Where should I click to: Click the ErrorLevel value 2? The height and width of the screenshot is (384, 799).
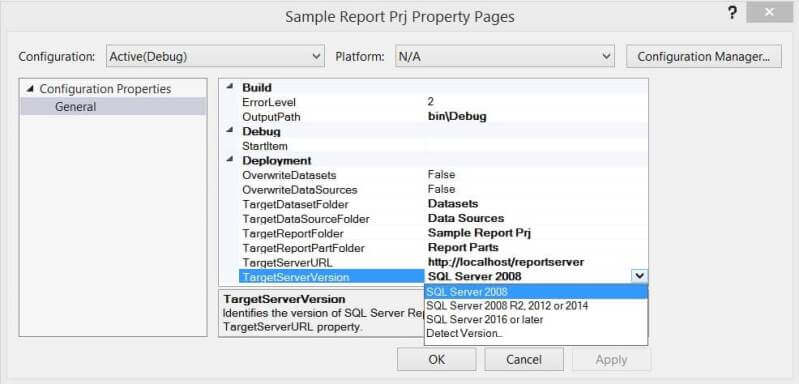coord(431,102)
